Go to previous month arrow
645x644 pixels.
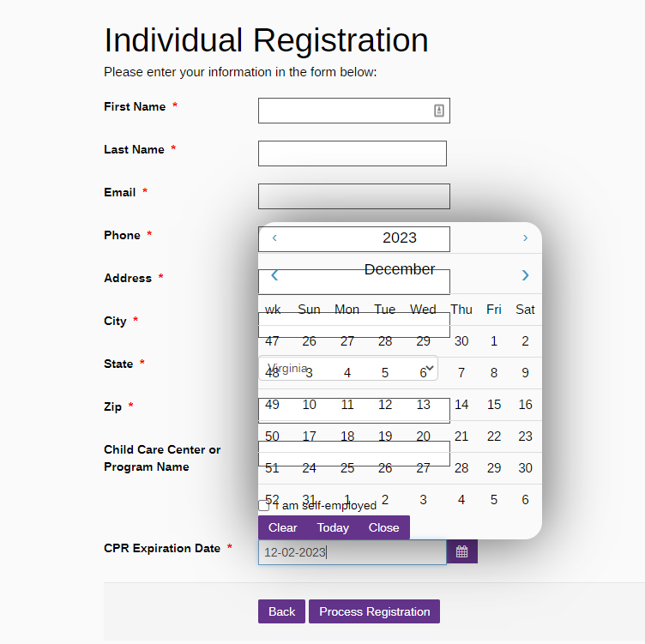tap(274, 275)
